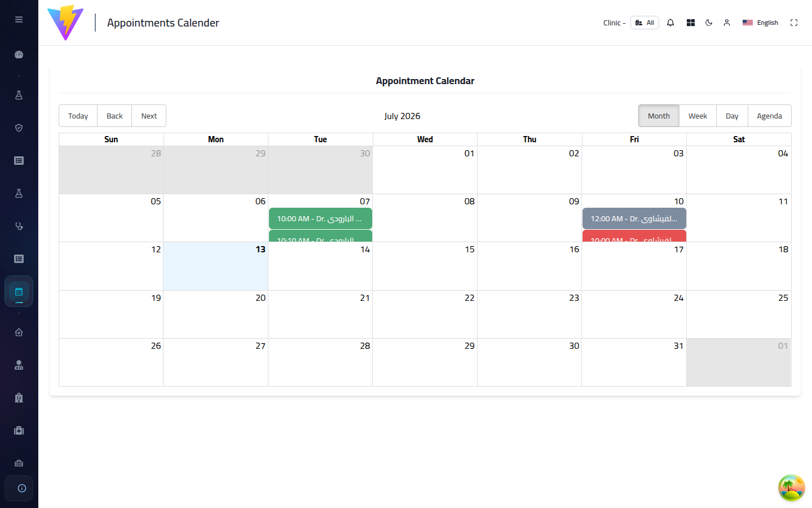This screenshot has width=812, height=508.
Task: Click the date number 31
Action: (x=679, y=346)
